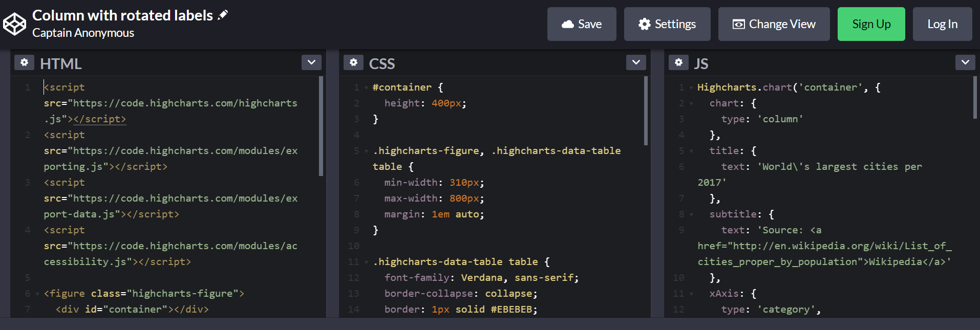
Task: Fold HTML line 6 figure element
Action: (x=37, y=294)
